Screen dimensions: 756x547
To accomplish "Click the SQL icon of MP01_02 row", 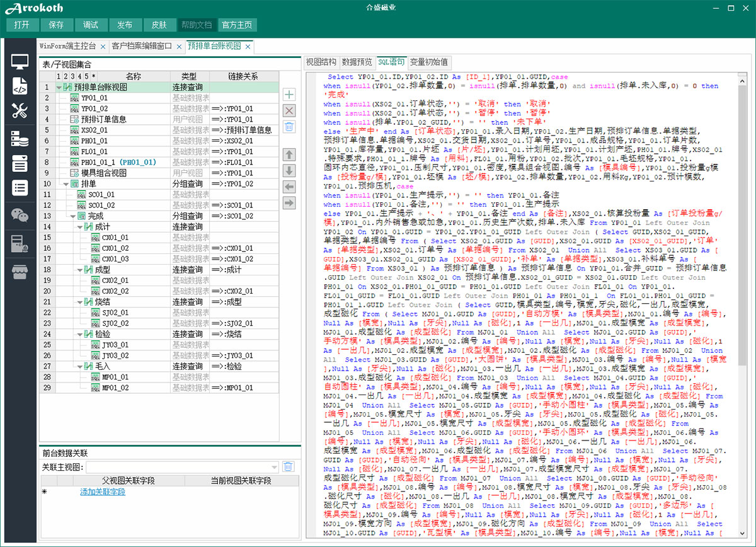I will click(x=94, y=388).
